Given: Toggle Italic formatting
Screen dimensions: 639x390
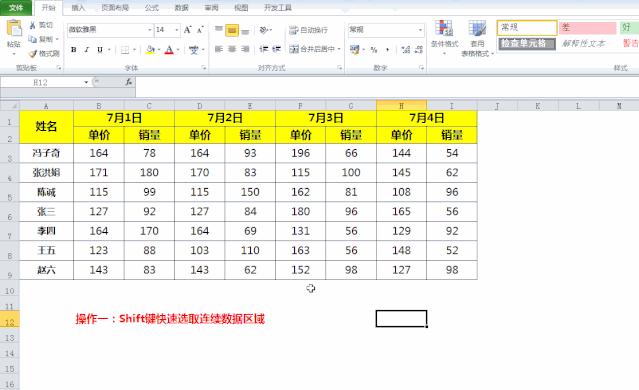Looking at the screenshot, I should (x=86, y=50).
